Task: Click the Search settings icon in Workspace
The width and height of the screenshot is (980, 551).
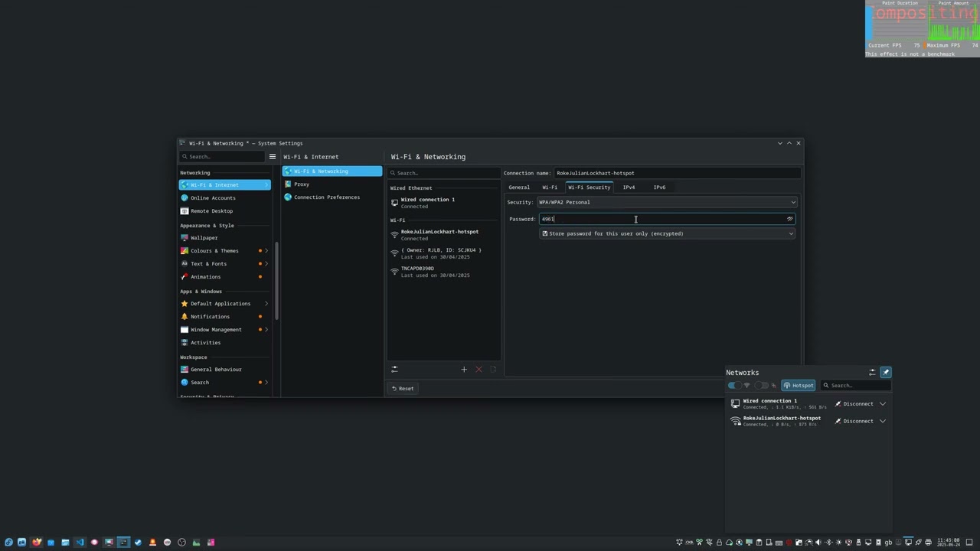Action: click(x=184, y=383)
